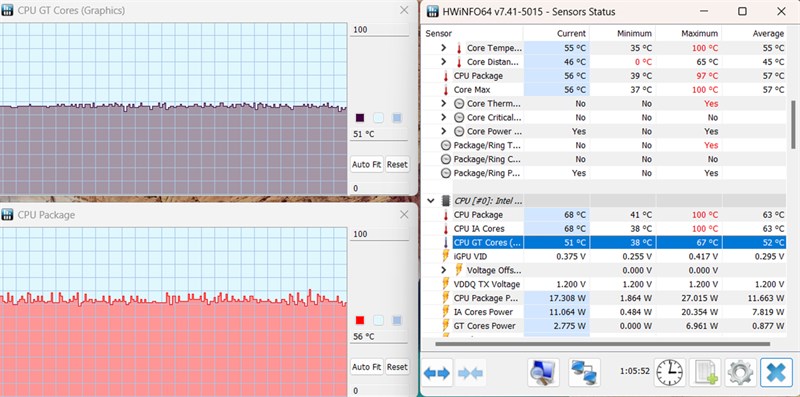
Task: Click the lightning icon beside IA Cores Power
Action: click(x=445, y=312)
